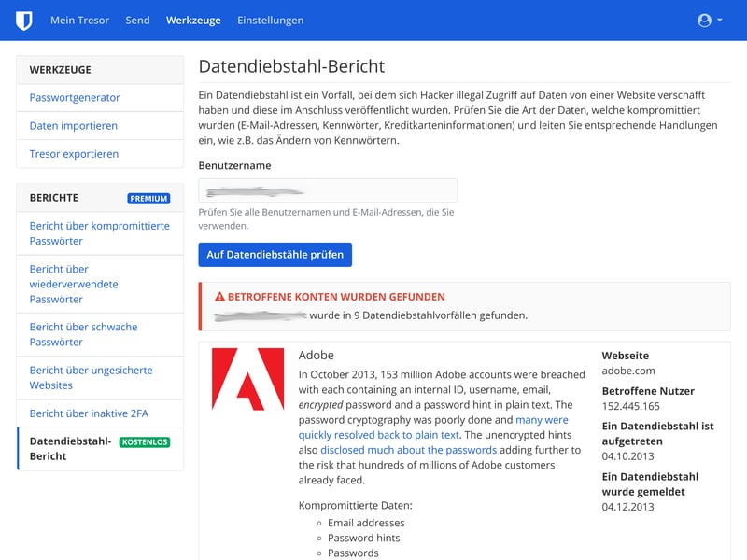This screenshot has width=747, height=560.
Task: Click the Adobe breach title
Action: tap(316, 356)
